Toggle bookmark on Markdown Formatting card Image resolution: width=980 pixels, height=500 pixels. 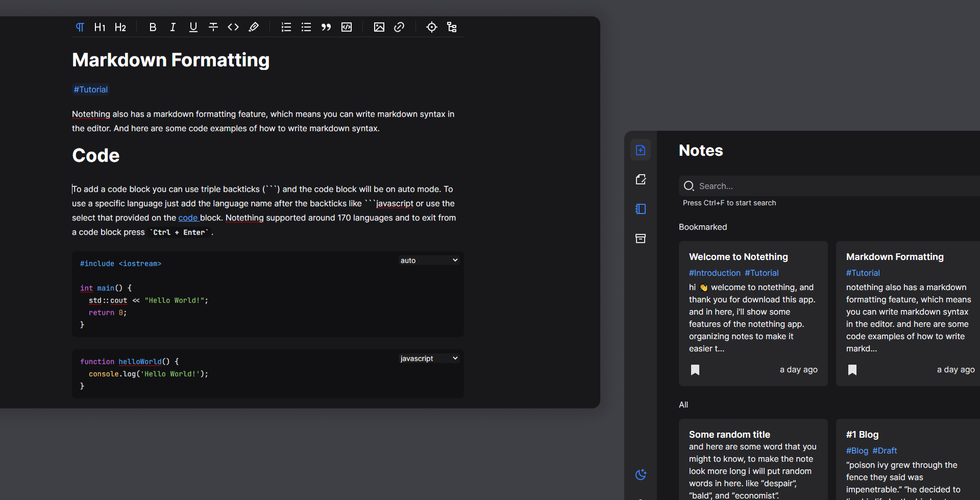[852, 370]
